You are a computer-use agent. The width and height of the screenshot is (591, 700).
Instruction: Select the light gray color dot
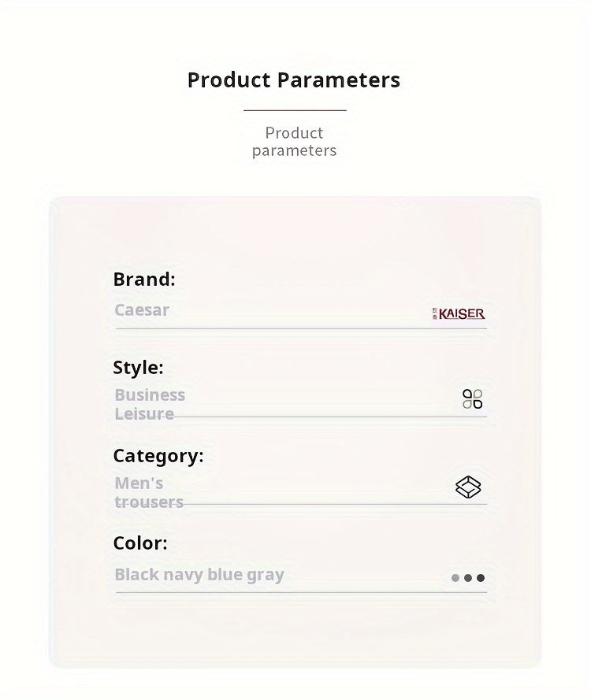455,578
